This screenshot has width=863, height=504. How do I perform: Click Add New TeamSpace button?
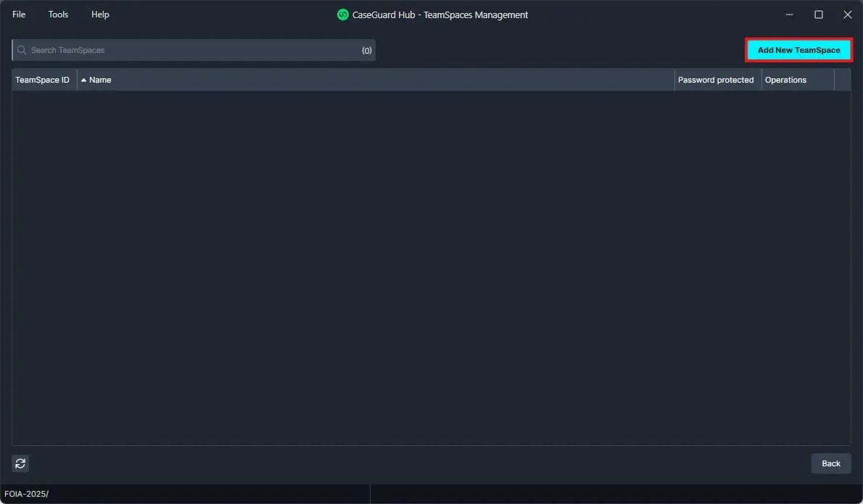pyautogui.click(x=798, y=50)
